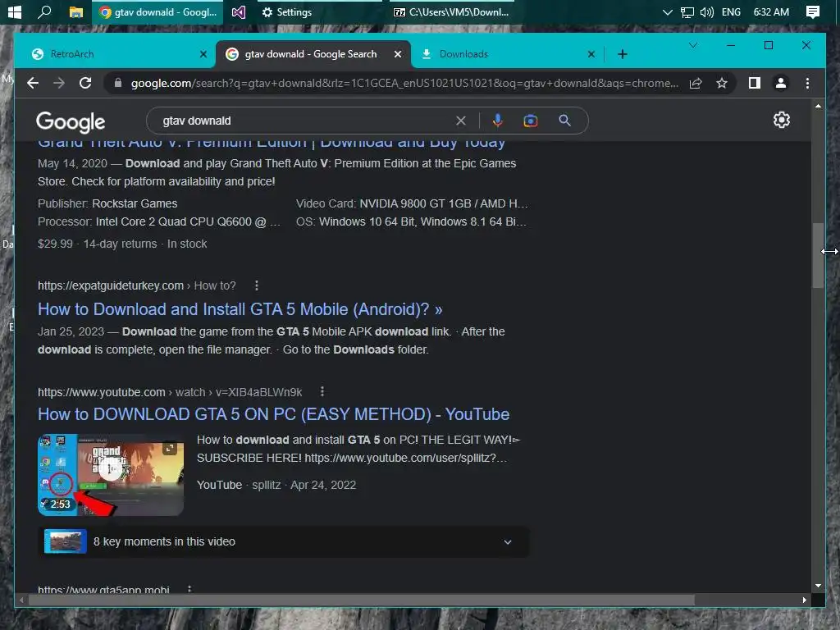Screen dimensions: 840x630
Task: Open Chrome three-dot menu
Action: click(x=807, y=83)
